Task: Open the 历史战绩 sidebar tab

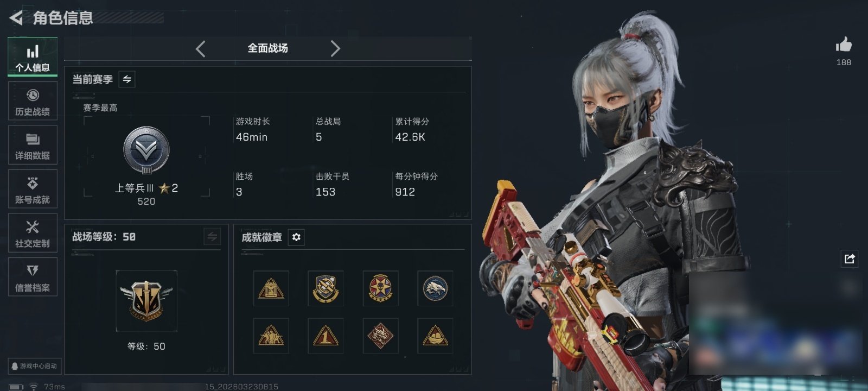Action: coord(33,101)
